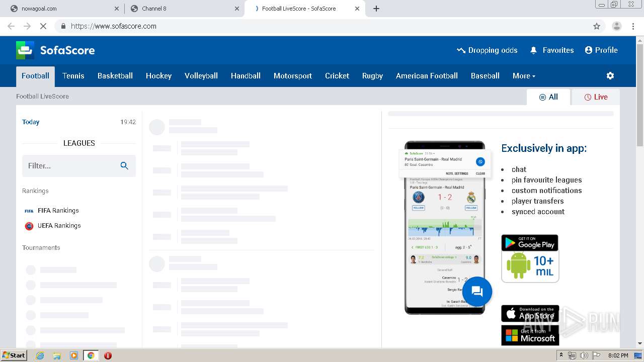
Task: Open Cricket section
Action: coord(337,76)
